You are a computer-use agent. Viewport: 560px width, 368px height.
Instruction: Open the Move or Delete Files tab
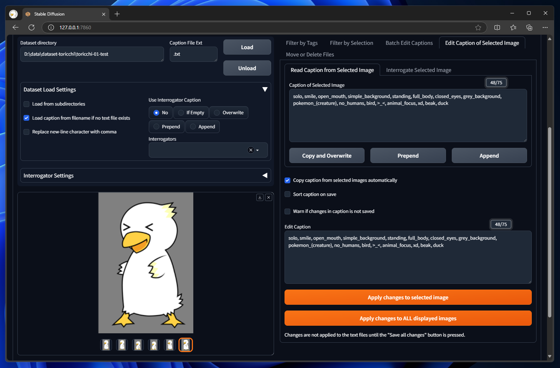pos(310,55)
